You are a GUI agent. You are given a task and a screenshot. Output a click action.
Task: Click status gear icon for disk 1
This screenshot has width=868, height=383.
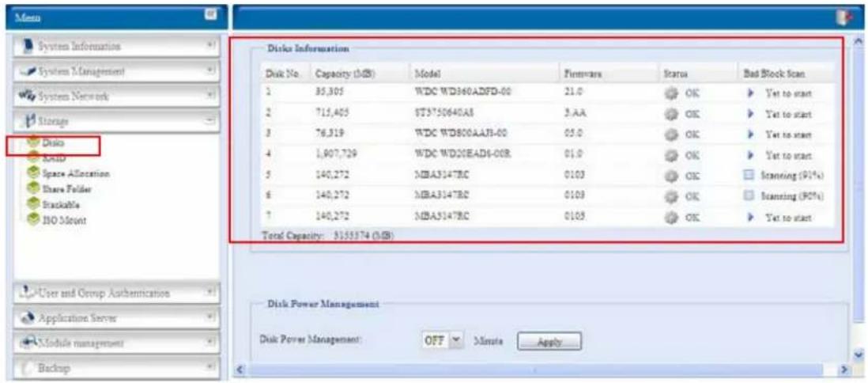(670, 93)
